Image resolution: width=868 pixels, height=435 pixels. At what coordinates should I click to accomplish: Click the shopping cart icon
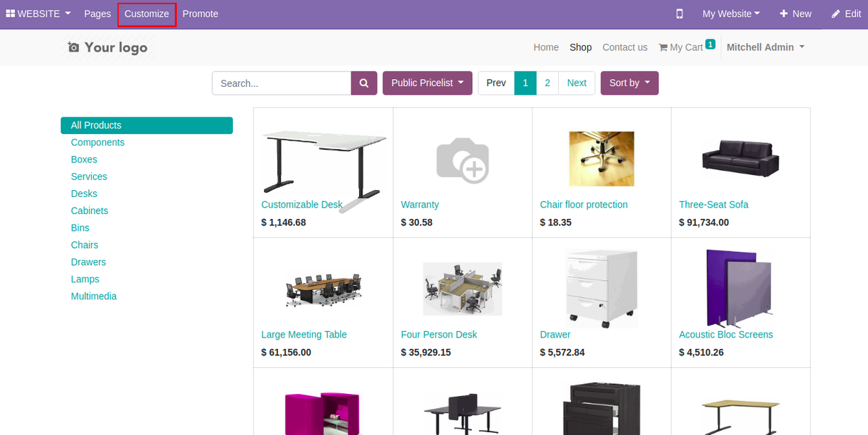663,47
